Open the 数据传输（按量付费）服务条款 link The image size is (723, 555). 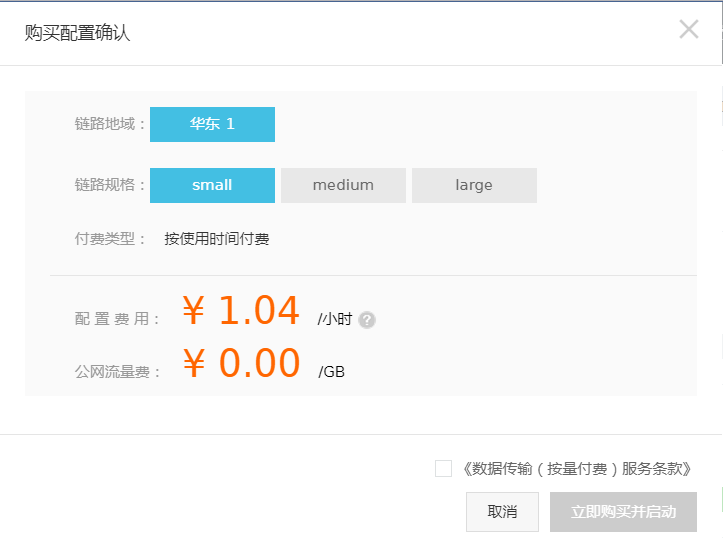[577, 468]
